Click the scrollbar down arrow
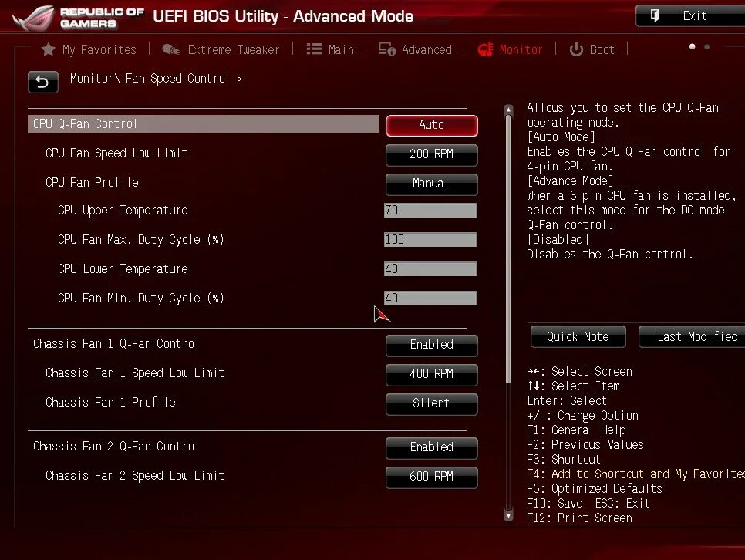The height and width of the screenshot is (560, 745). pyautogui.click(x=508, y=515)
